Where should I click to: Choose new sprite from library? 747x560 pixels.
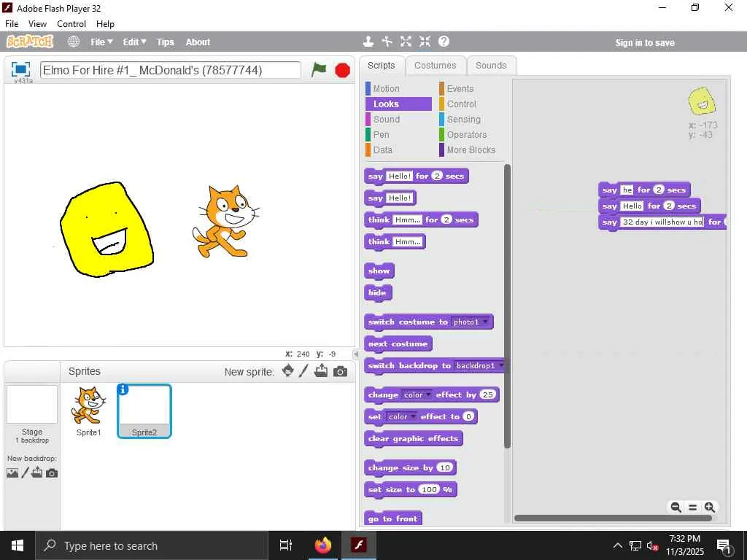[287, 370]
